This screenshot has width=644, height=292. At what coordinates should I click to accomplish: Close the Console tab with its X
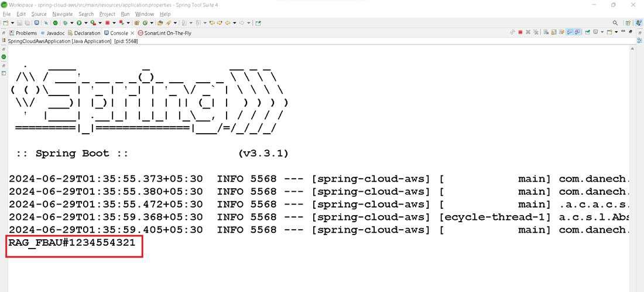[x=132, y=33]
